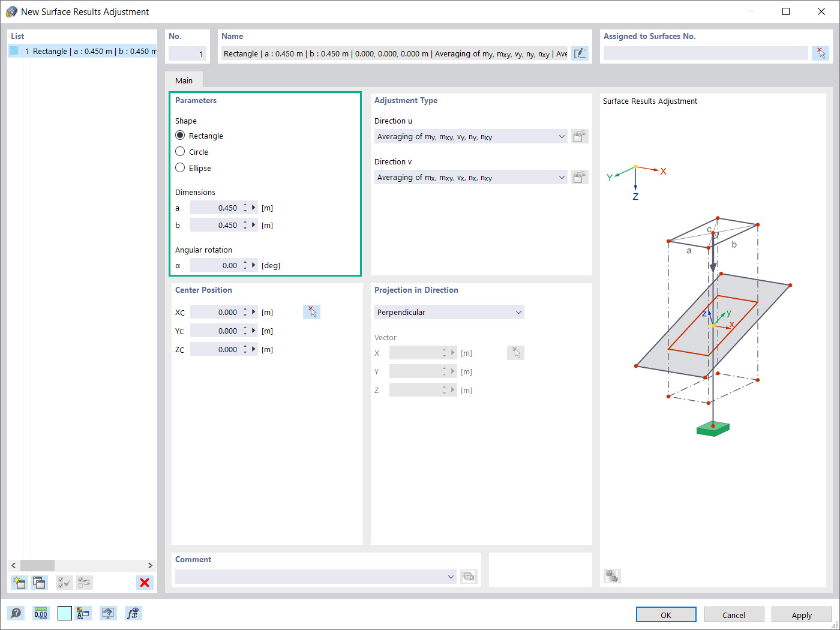Screen dimensions: 840x630
Task: Expand the dimension a arrow menu
Action: pyautogui.click(x=254, y=208)
